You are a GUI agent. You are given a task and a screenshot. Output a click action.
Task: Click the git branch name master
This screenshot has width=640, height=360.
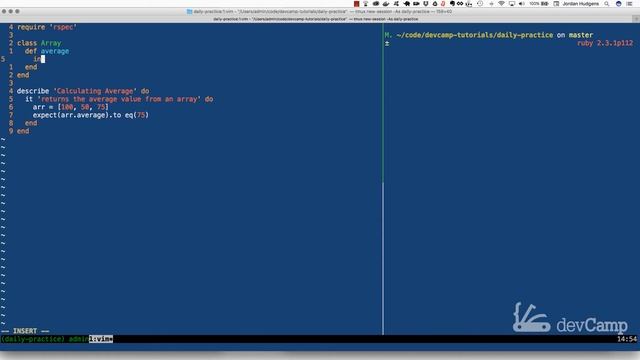[x=581, y=35]
